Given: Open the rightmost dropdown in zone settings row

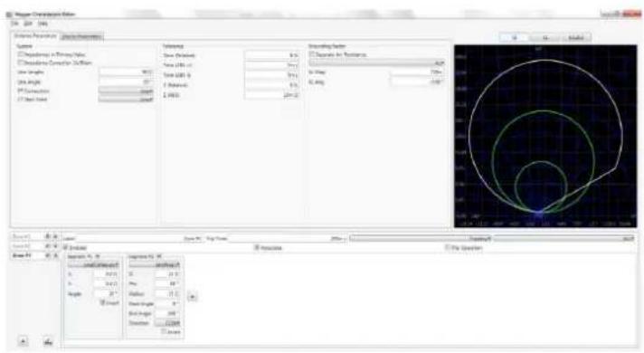Looking at the screenshot, I should (564, 238).
